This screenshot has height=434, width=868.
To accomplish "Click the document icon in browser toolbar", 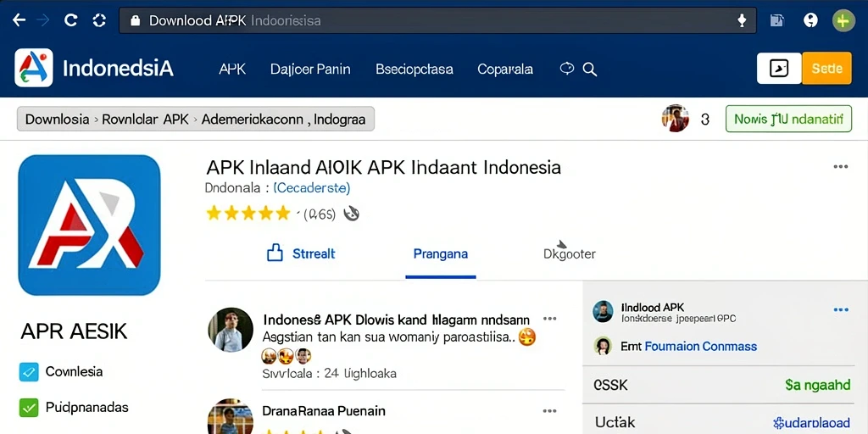I will click(777, 21).
